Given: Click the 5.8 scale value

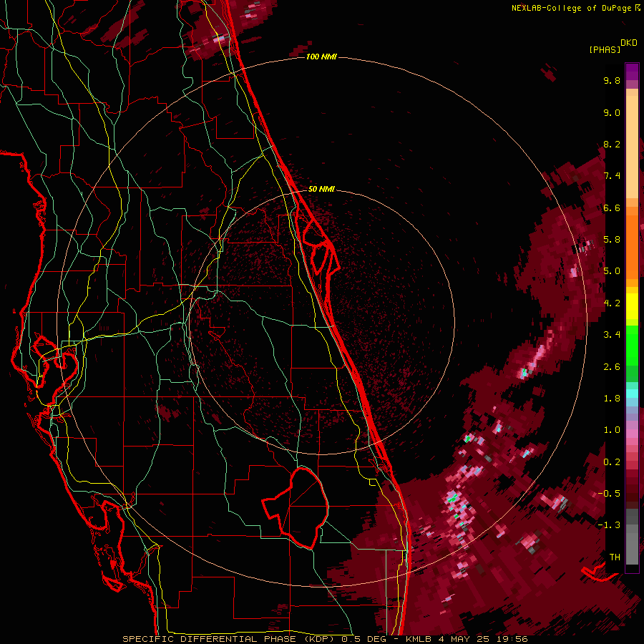Looking at the screenshot, I should 612,240.
